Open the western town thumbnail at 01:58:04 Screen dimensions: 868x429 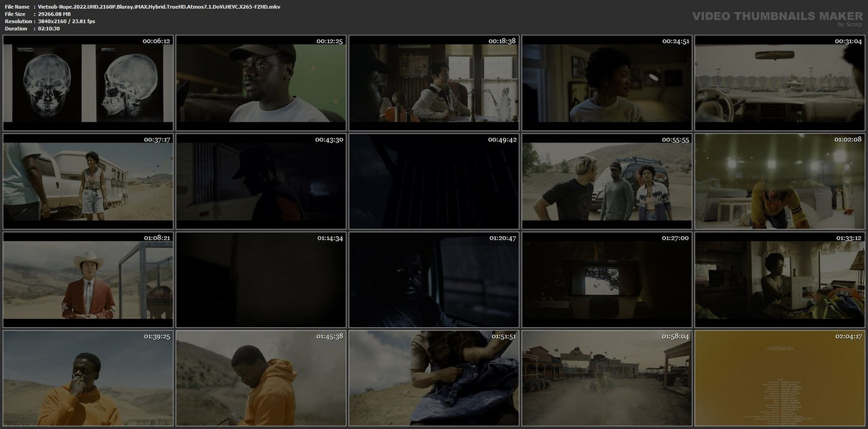pyautogui.click(x=607, y=378)
